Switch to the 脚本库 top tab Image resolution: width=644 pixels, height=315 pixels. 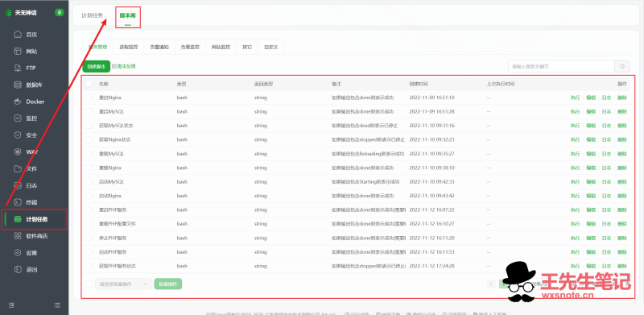coord(128,15)
